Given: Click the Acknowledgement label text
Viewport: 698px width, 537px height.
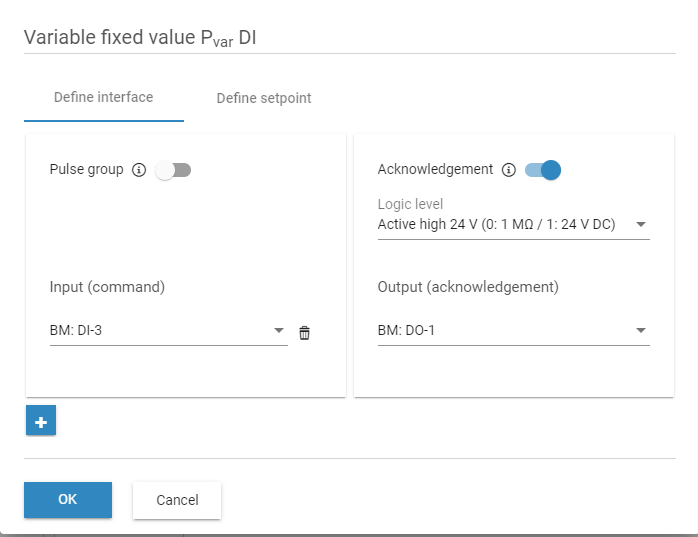Looking at the screenshot, I should click(x=435, y=170).
